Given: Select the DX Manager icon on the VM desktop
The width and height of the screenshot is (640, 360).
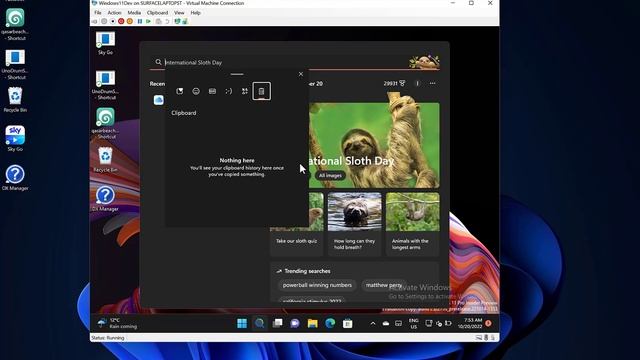Looking at the screenshot, I should coord(105,199).
